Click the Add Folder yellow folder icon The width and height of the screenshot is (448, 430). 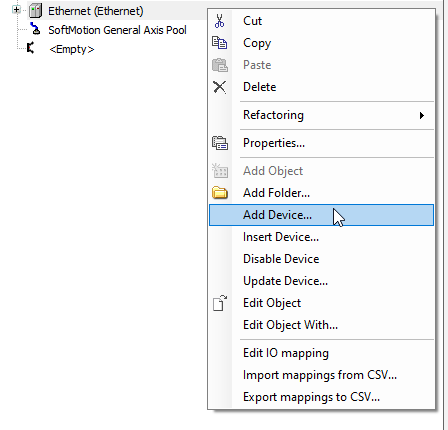220,193
